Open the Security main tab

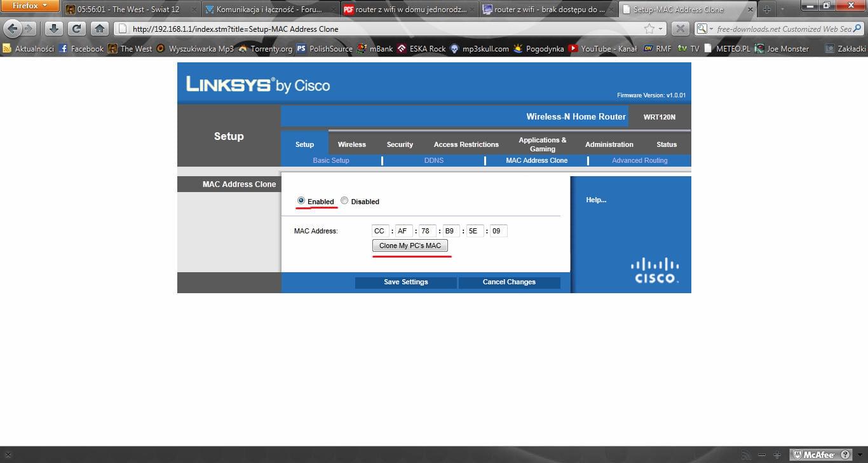400,144
